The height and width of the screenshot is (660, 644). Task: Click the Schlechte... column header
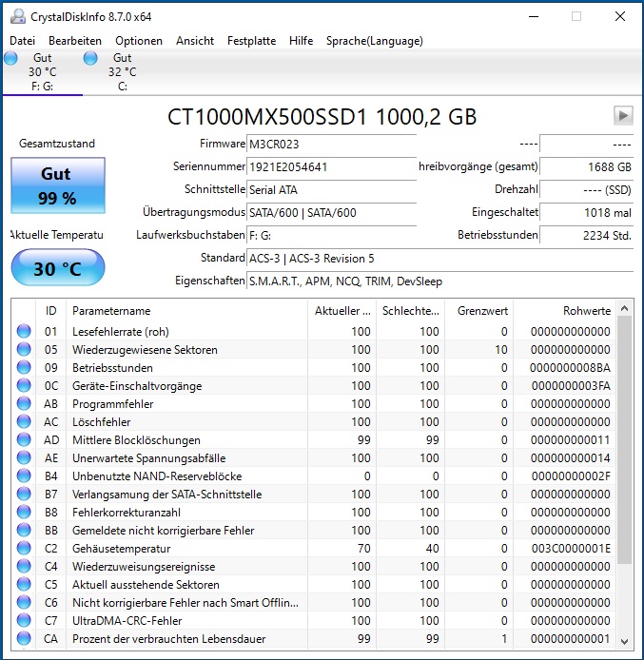410,311
